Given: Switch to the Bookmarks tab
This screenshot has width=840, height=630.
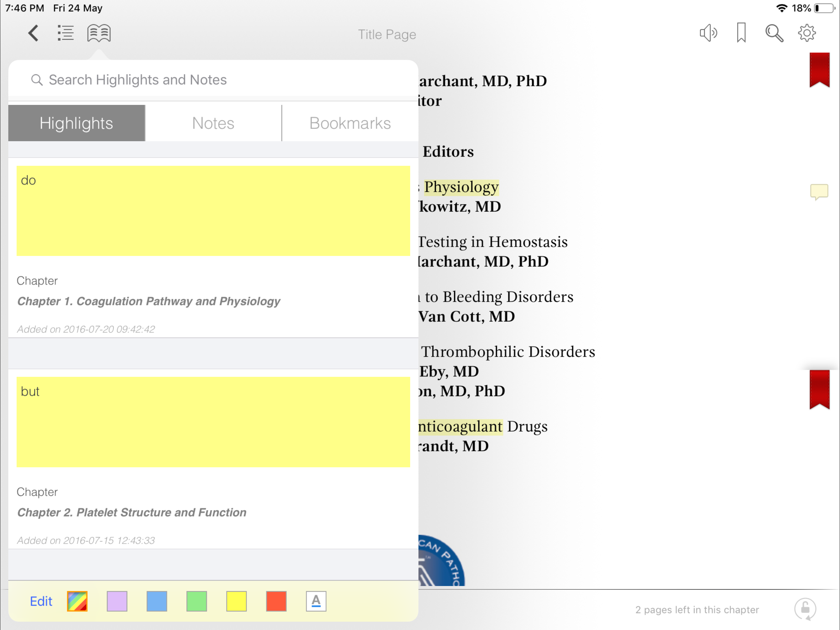Looking at the screenshot, I should tap(350, 123).
